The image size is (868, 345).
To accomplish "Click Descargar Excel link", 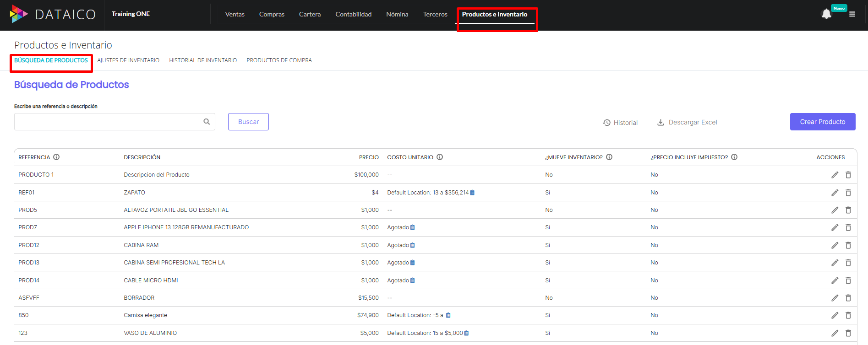I will pyautogui.click(x=687, y=122).
